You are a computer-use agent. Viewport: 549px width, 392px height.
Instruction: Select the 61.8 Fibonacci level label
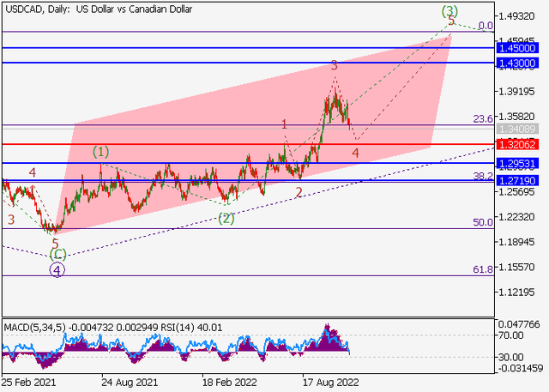[482, 269]
